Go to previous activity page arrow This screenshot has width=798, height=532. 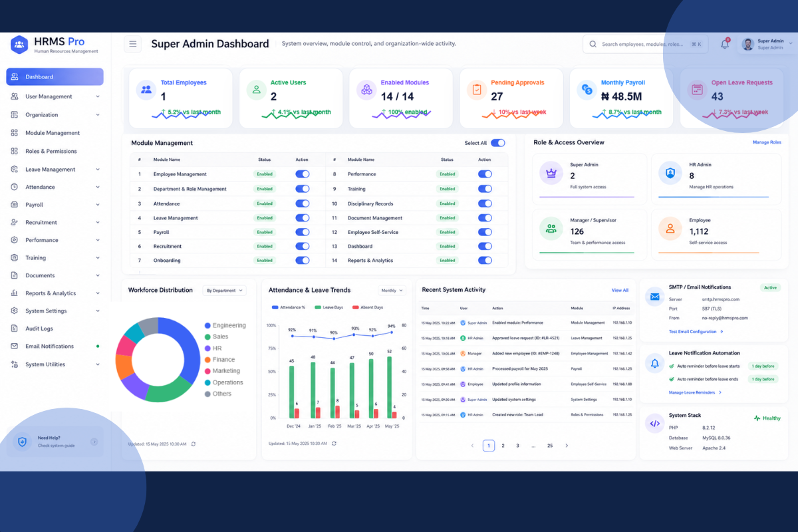[473, 446]
